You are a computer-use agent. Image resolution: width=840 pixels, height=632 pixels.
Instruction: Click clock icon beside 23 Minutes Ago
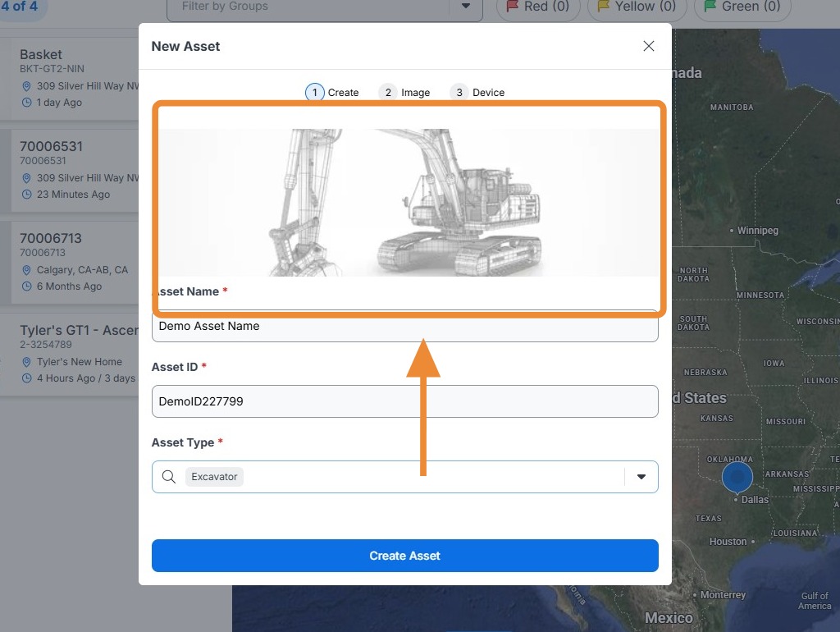click(26, 195)
